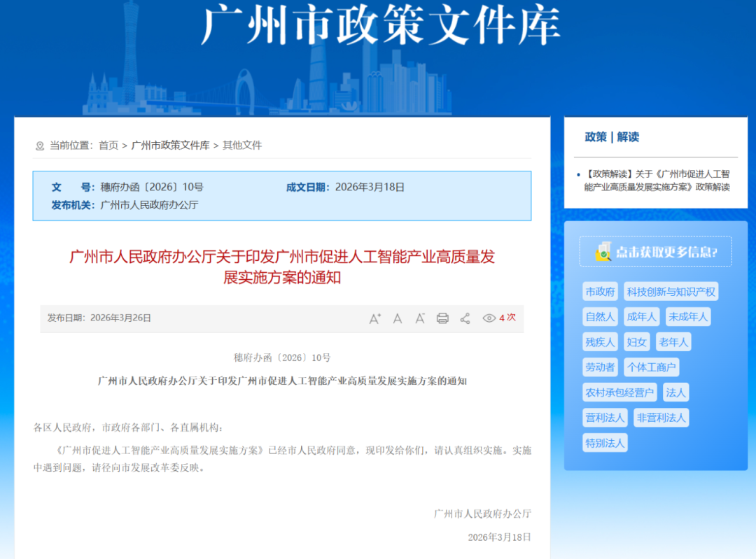
Task: Open 广州市政策文件库 breadcrumb link
Action: (170, 145)
